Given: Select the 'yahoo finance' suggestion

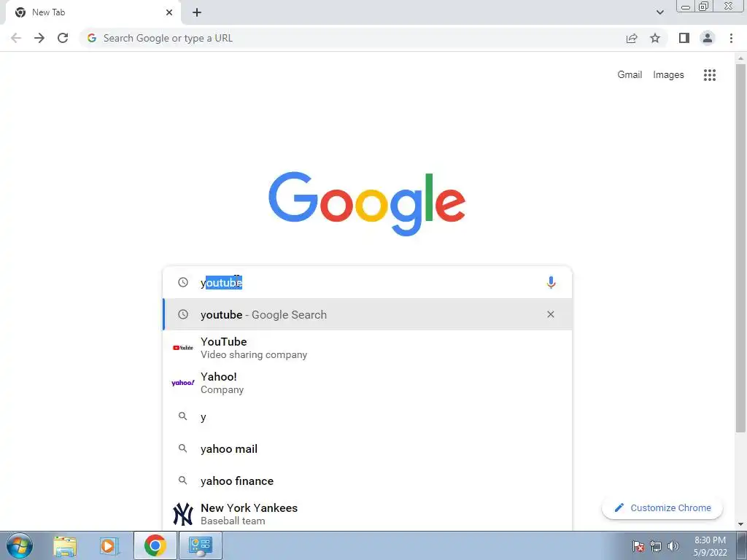Looking at the screenshot, I should pos(367,481).
